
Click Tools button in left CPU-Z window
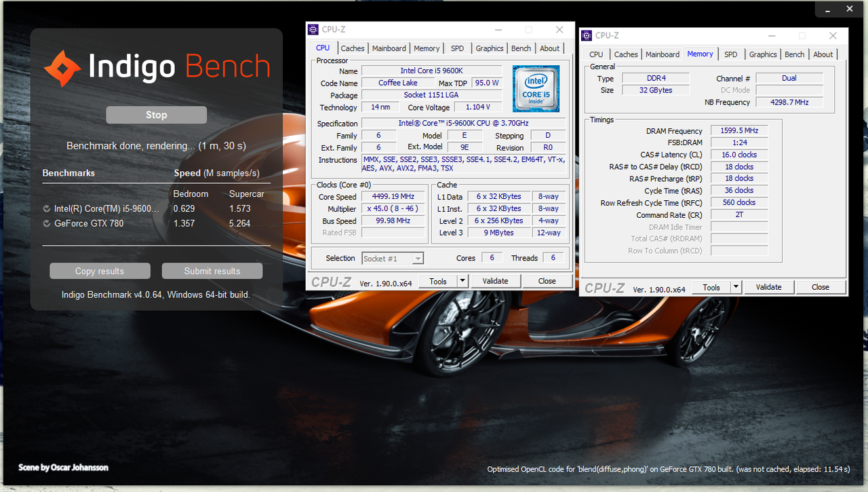click(438, 281)
